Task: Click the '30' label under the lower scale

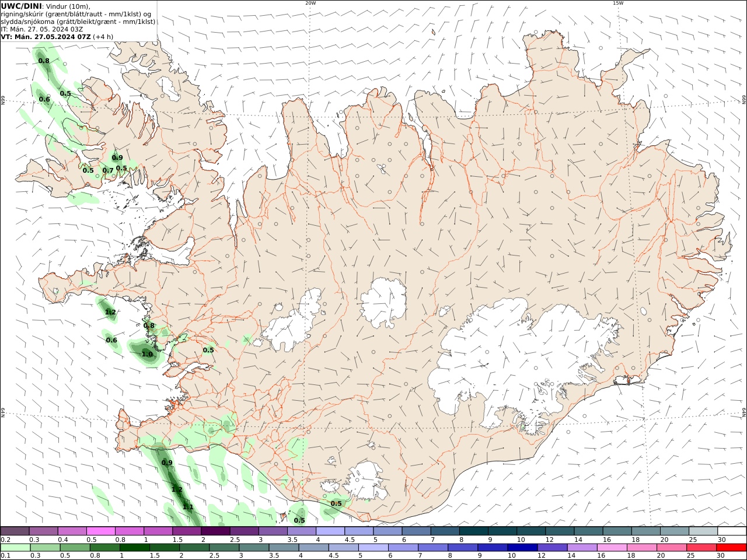Action: pos(720,556)
